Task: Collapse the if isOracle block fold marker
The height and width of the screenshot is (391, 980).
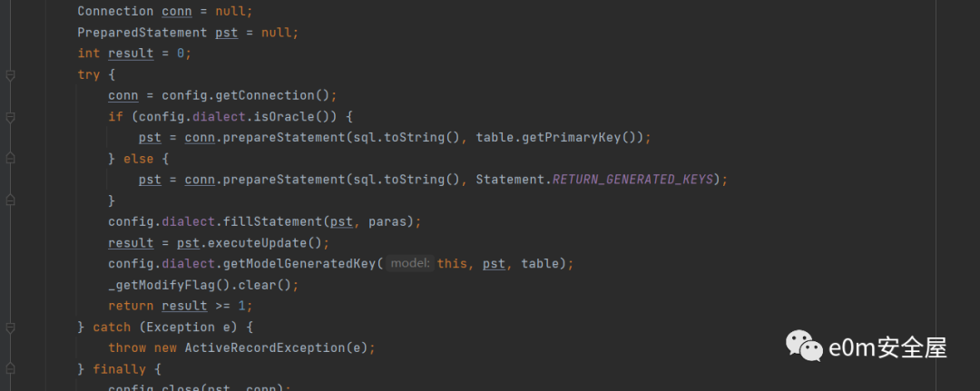Action: (10, 117)
